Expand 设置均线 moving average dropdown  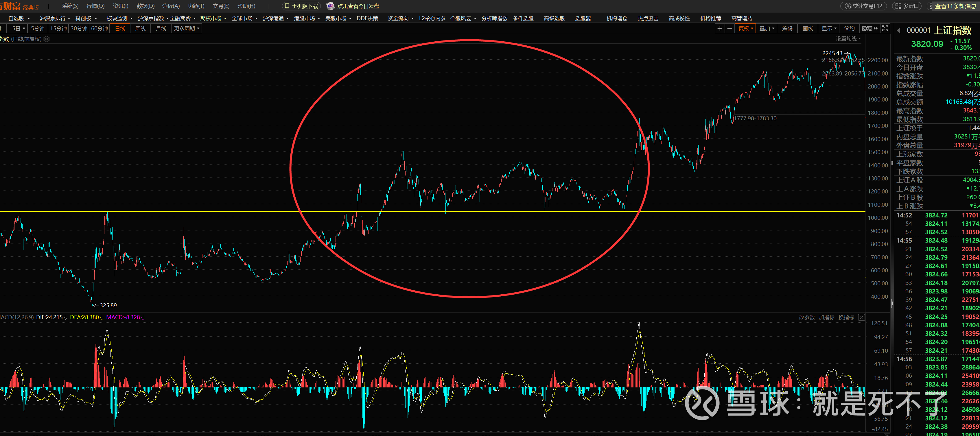(848, 38)
